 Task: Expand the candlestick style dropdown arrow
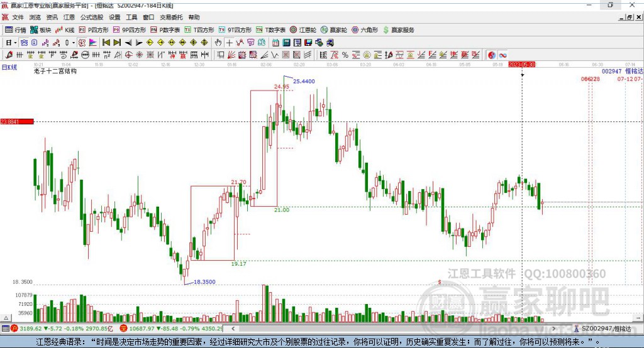coord(74,43)
